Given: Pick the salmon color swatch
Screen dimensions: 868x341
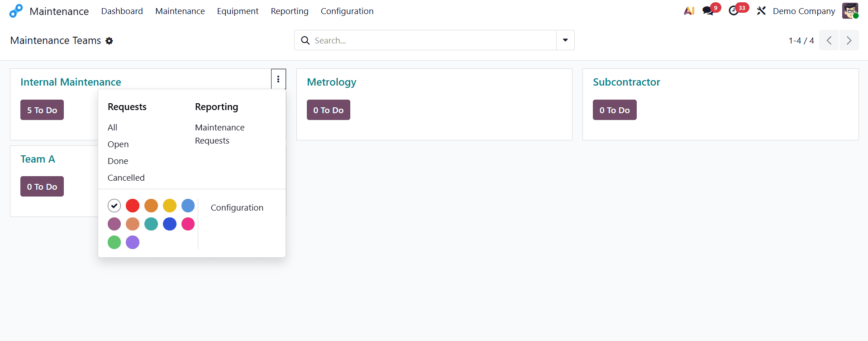Looking at the screenshot, I should [133, 224].
